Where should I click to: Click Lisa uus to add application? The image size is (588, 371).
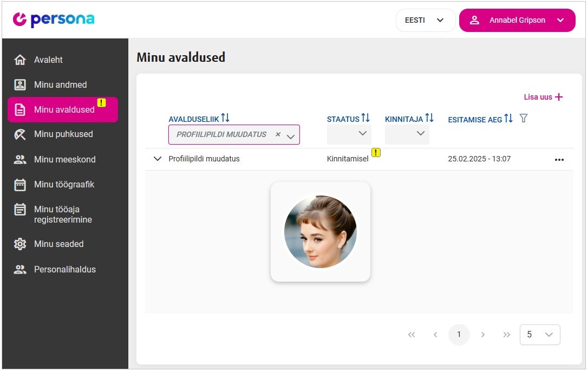[x=538, y=97]
